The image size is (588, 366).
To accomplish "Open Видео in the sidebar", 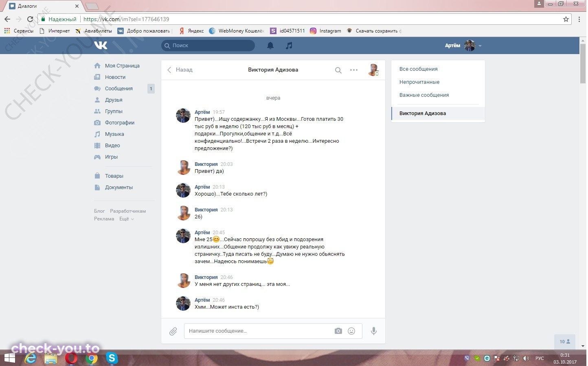I will coord(112,145).
